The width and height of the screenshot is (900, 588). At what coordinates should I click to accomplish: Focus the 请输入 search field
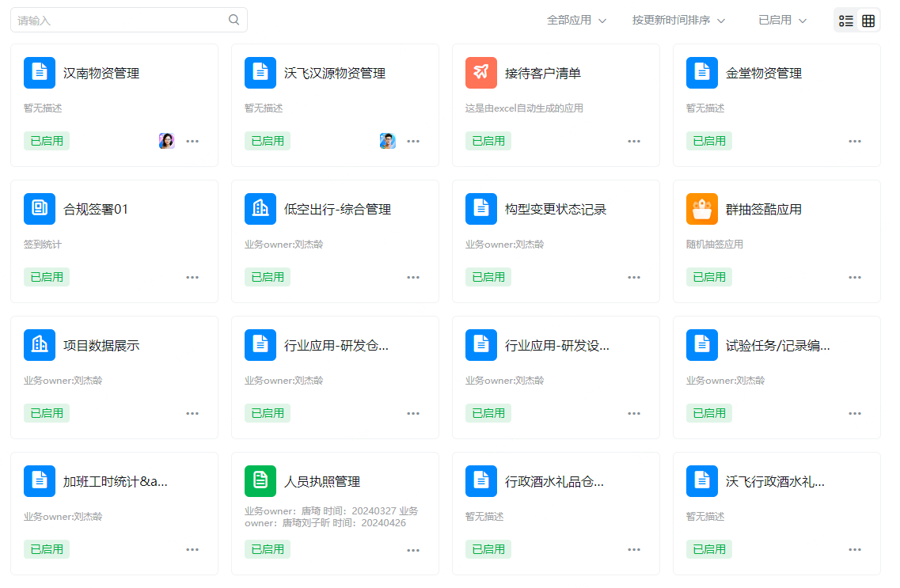[x=128, y=20]
